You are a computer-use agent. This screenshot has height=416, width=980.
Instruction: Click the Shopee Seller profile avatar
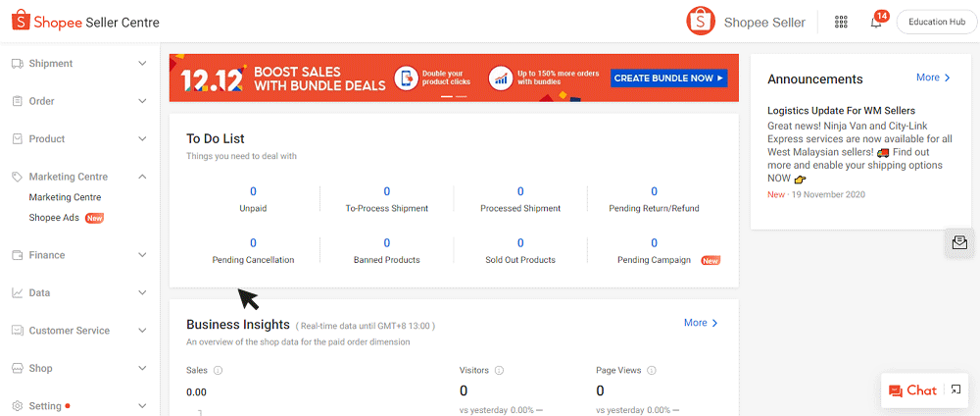pos(701,22)
